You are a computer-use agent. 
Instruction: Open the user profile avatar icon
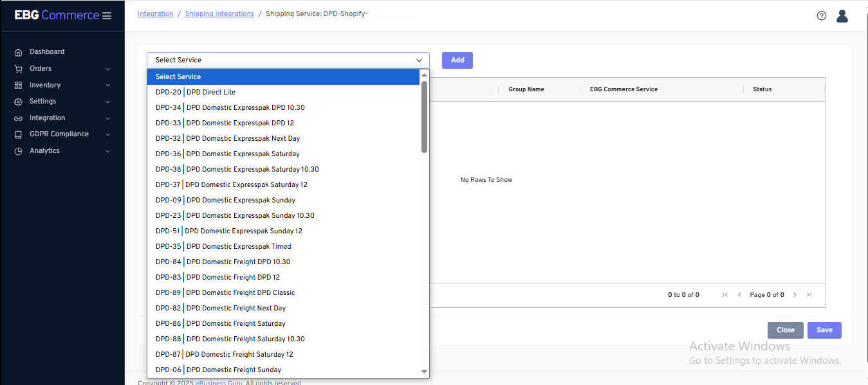click(842, 16)
